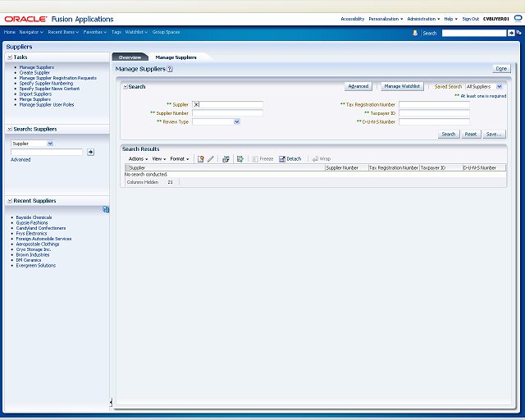Open the Favorites menu
Image resolution: width=525 pixels, height=420 pixels.
point(95,32)
